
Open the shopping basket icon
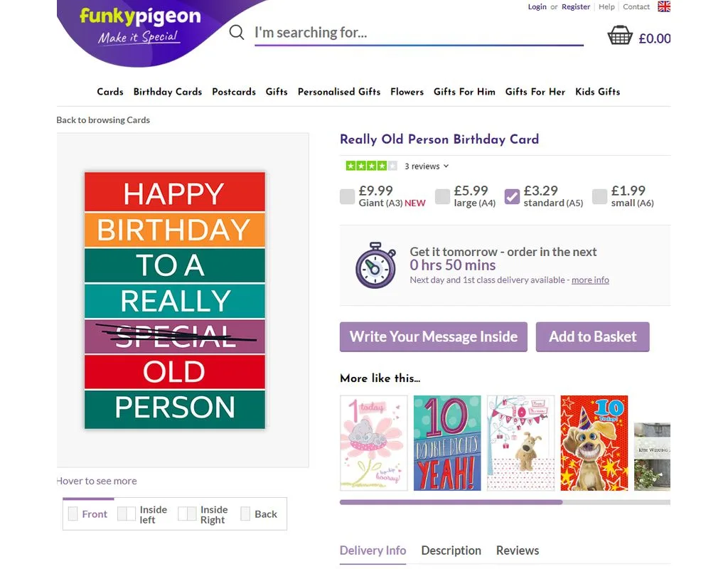click(620, 36)
